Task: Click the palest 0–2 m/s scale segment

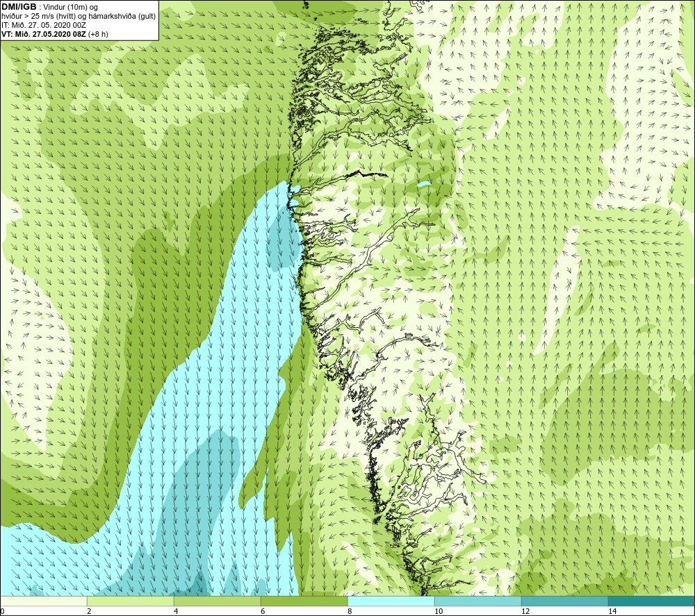Action: pos(43,601)
